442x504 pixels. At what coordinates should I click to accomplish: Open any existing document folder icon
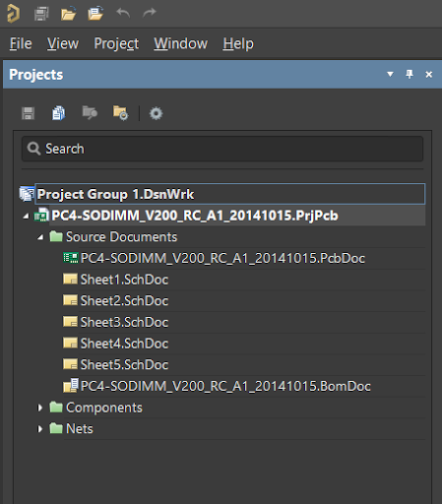pyautogui.click(x=69, y=14)
